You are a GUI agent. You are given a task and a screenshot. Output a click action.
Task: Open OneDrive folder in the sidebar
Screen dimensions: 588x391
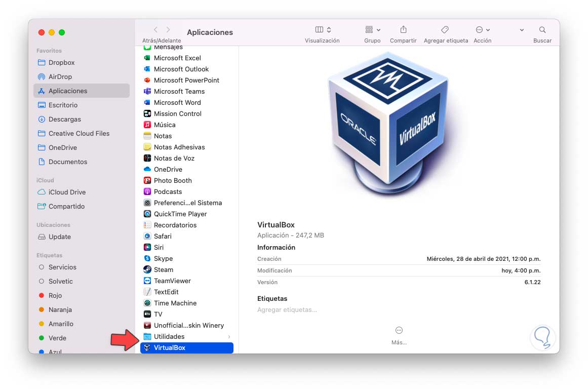tap(82, 148)
